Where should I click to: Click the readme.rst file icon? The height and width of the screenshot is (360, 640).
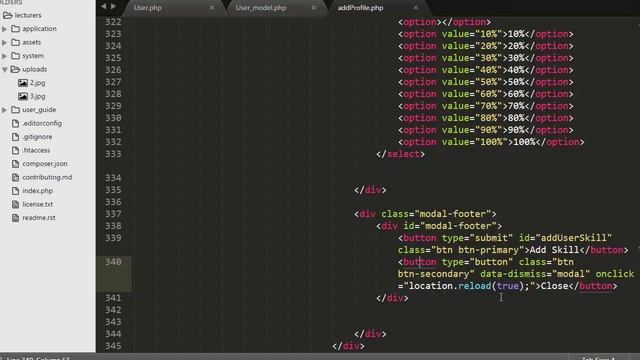tap(16, 218)
